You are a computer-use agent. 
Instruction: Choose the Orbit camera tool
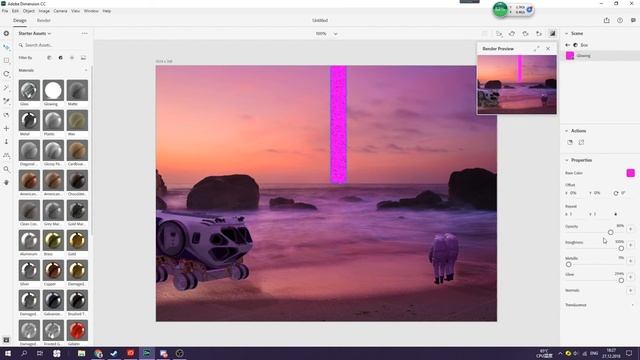click(6, 115)
